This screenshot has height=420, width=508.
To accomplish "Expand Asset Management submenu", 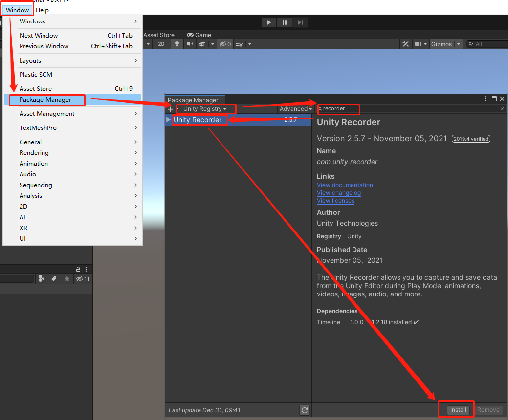I will [72, 114].
